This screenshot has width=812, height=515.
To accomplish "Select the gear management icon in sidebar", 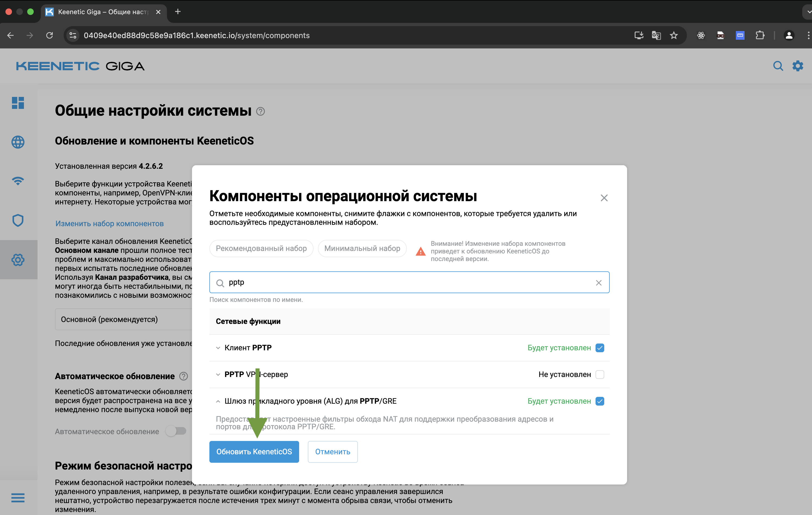I will [x=18, y=259].
